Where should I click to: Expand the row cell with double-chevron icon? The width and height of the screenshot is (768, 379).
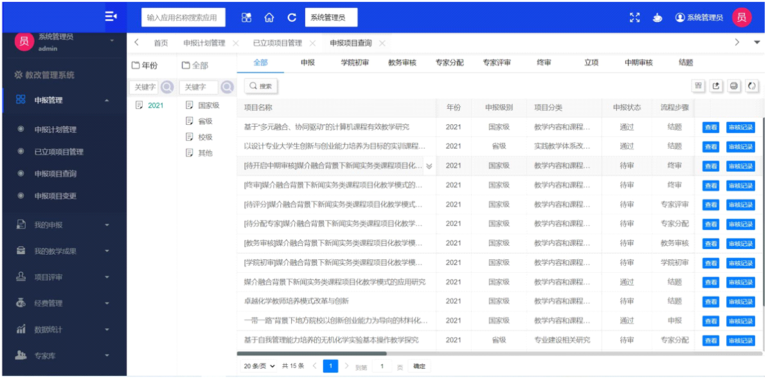pos(429,166)
